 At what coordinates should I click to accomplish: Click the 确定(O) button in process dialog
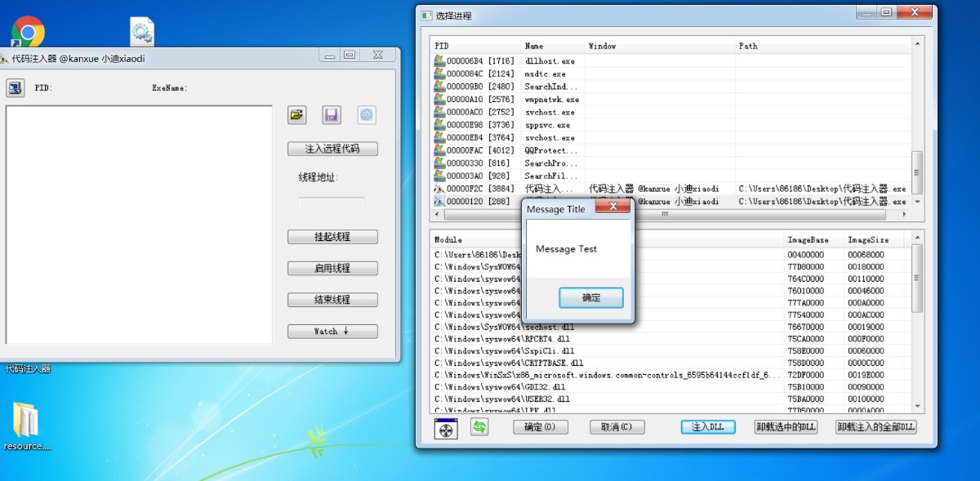[x=540, y=427]
